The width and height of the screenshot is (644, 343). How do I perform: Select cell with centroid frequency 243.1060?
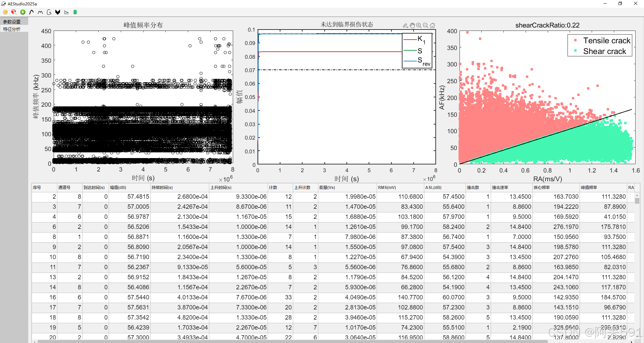coord(556,287)
